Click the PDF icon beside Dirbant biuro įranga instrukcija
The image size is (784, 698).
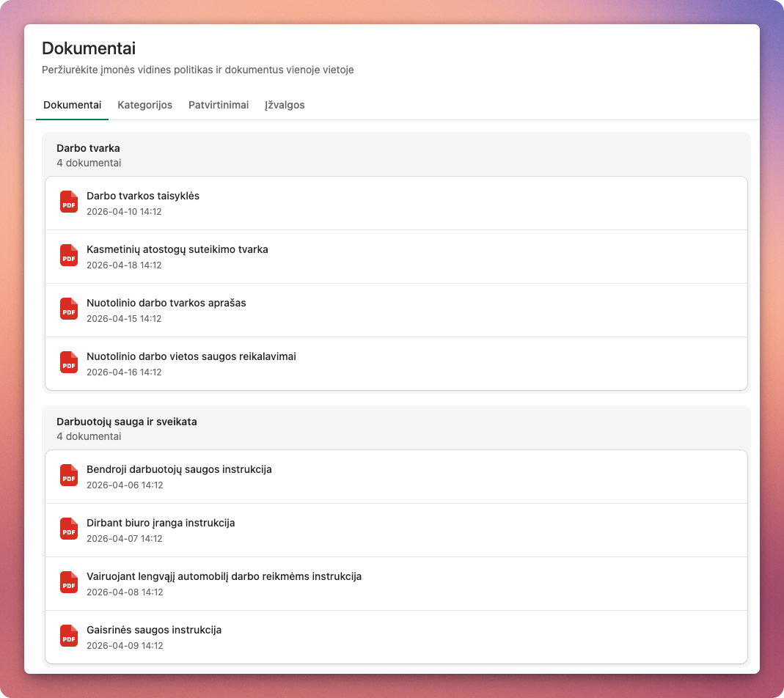click(x=68, y=529)
